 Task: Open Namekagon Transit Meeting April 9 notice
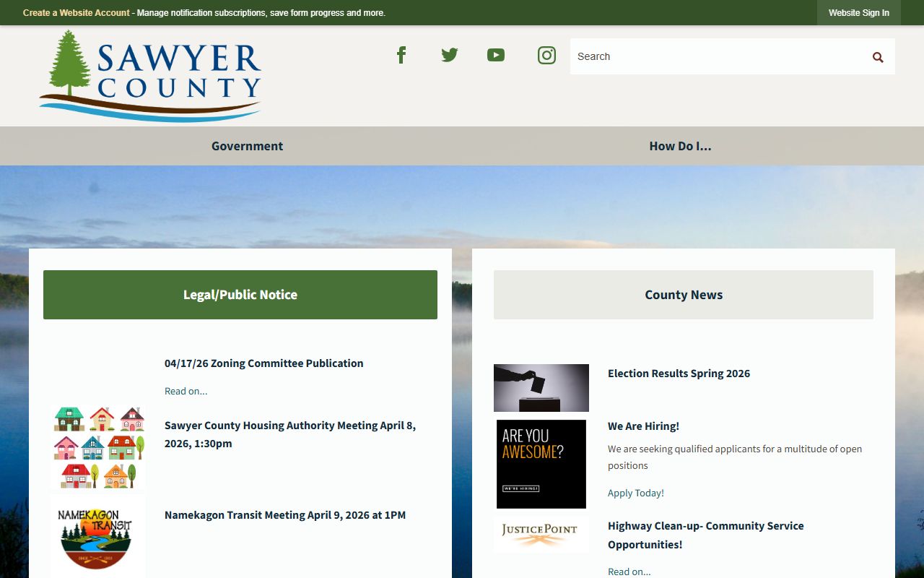tap(285, 515)
